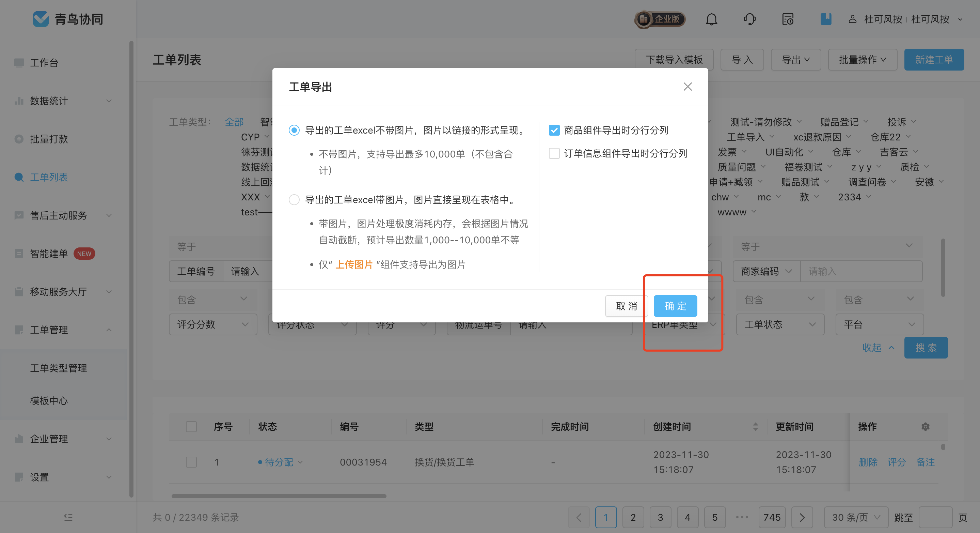Open 批量操作 dropdown
Viewport: 980px width, 533px height.
(863, 59)
